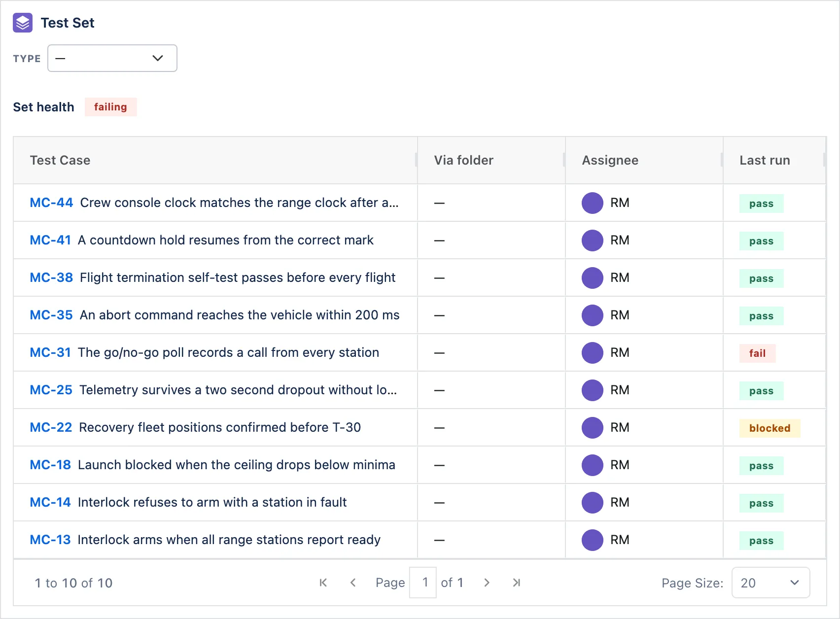Open test case MC-22 link
840x619 pixels.
tap(51, 427)
